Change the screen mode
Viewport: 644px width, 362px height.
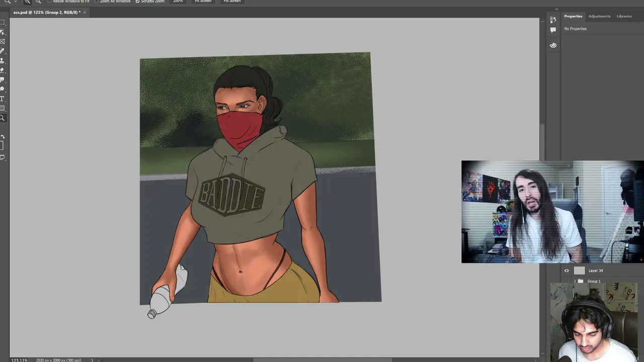pyautogui.click(x=3, y=158)
